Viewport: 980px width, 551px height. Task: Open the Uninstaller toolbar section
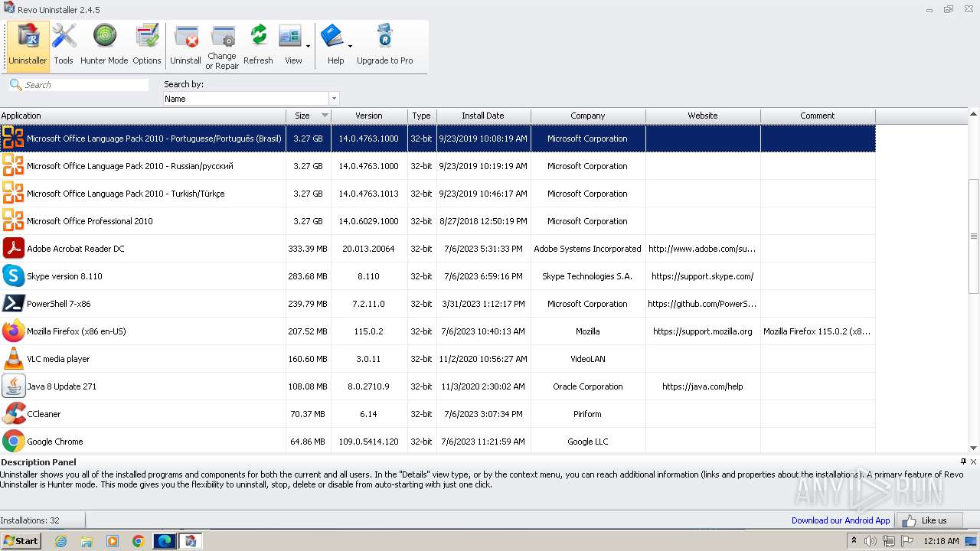click(x=28, y=45)
